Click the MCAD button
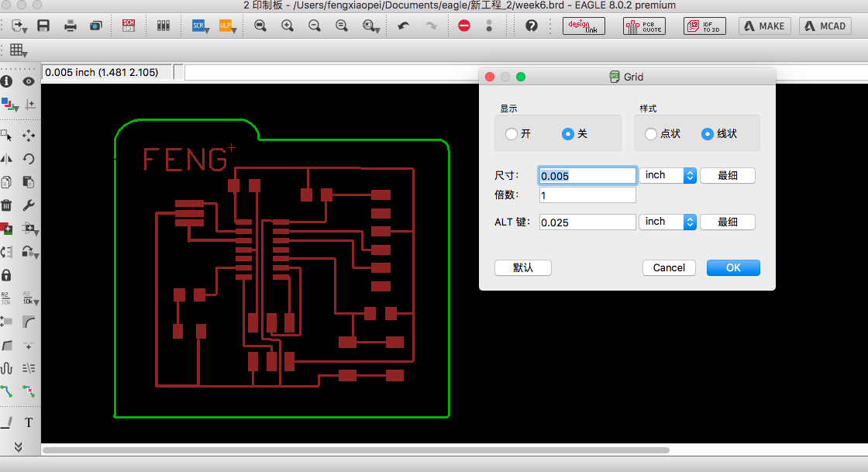Screen dimensions: 868x472 [825, 26]
